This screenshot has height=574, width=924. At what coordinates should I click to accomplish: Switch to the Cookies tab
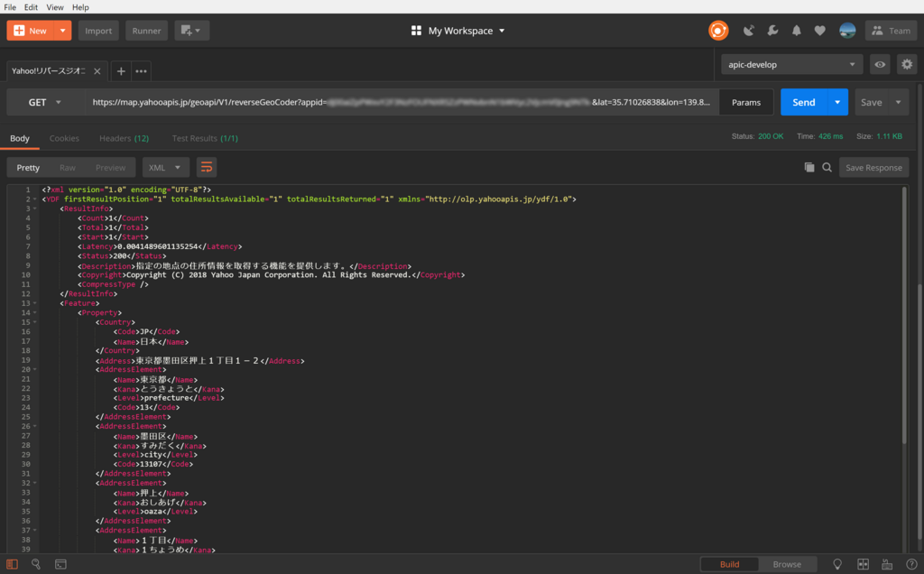pos(64,138)
